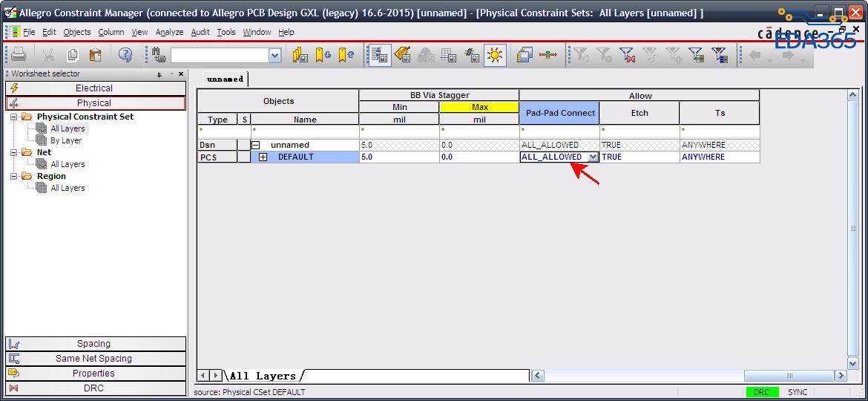Click the DRC bowtie icon
The image size is (868, 401).
pyautogui.click(x=15, y=388)
